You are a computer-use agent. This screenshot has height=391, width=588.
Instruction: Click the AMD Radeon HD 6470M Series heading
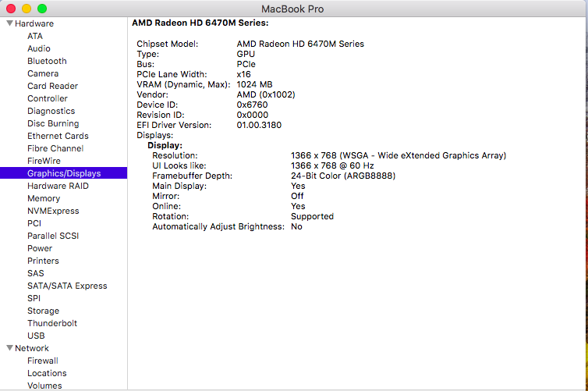pyautogui.click(x=200, y=23)
